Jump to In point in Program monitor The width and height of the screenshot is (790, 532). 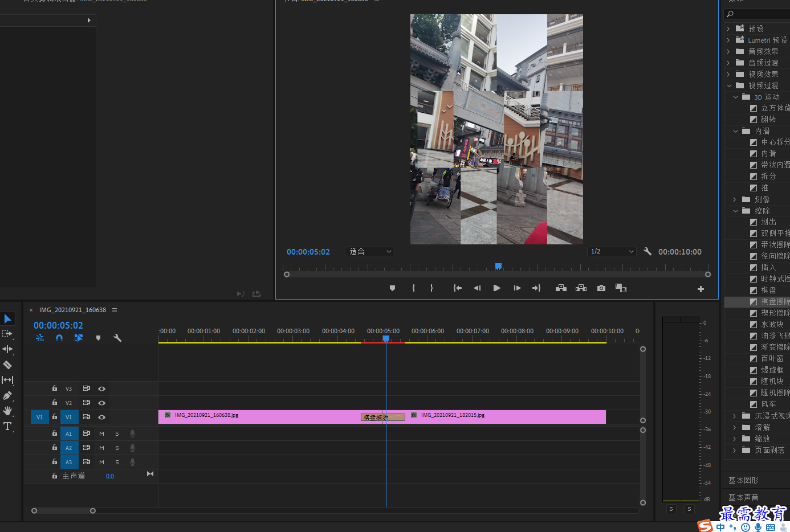point(457,288)
